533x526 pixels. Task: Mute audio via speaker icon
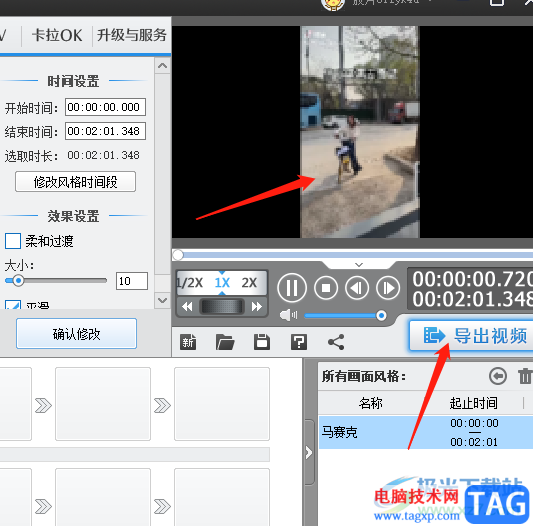pyautogui.click(x=288, y=316)
